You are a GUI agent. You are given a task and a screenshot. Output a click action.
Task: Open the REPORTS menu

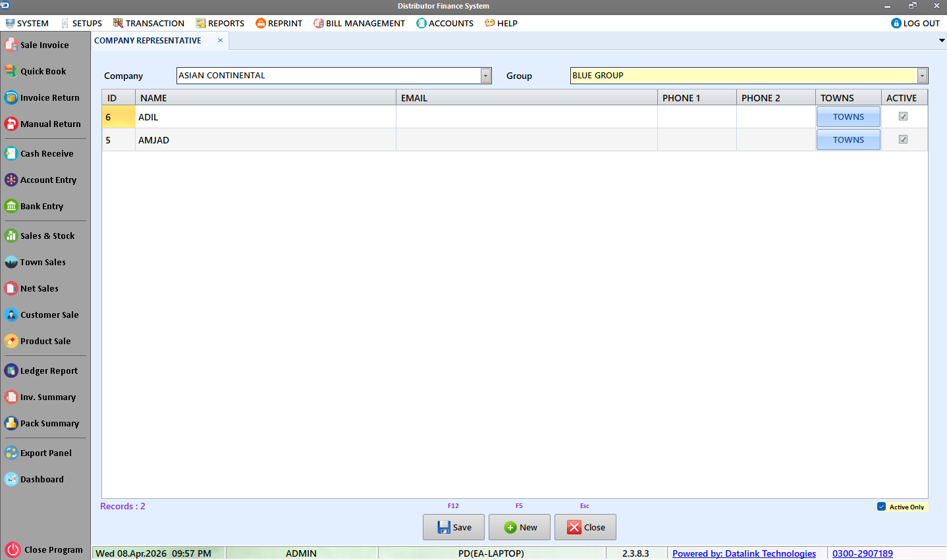pyautogui.click(x=220, y=23)
